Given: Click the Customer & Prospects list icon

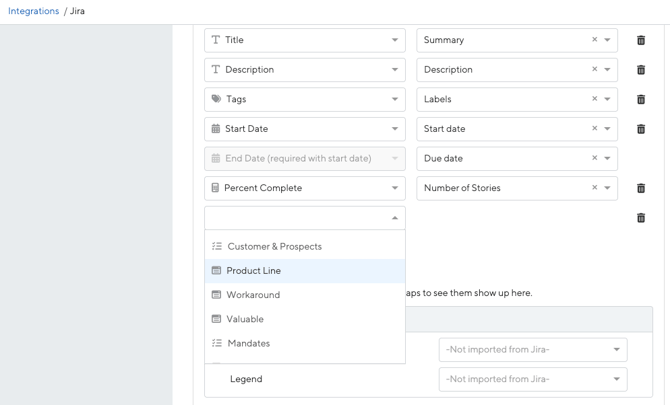Looking at the screenshot, I should (217, 246).
